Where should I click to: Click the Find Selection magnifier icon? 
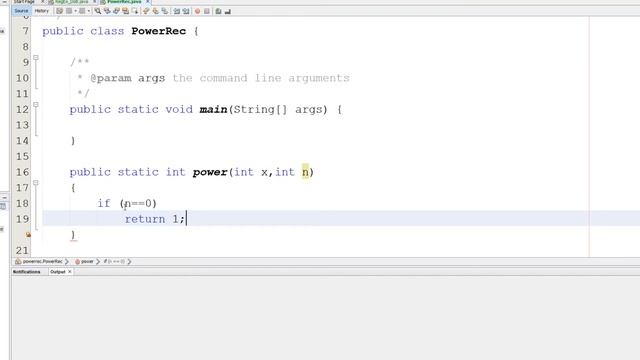tap(98, 11)
